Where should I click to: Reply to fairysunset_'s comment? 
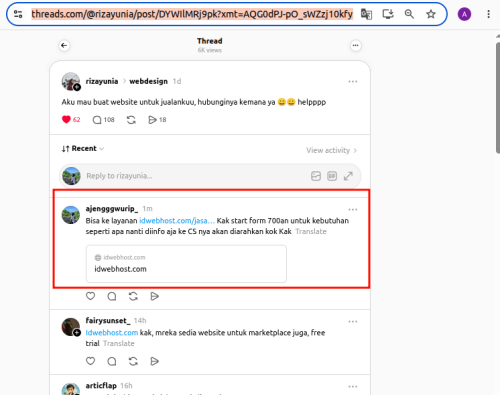click(112, 361)
